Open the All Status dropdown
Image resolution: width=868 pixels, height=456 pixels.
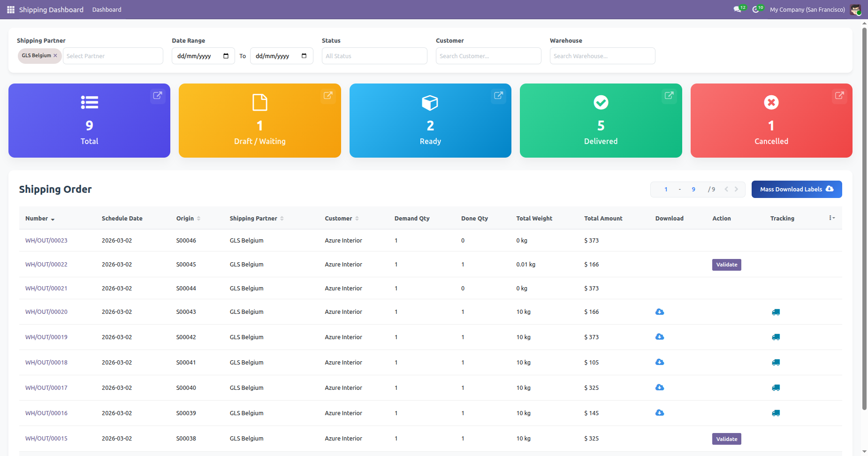[374, 56]
